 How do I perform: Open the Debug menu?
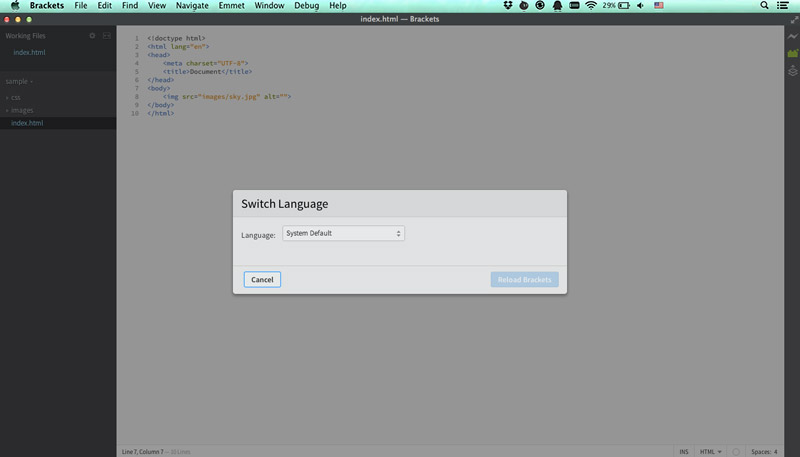click(307, 6)
